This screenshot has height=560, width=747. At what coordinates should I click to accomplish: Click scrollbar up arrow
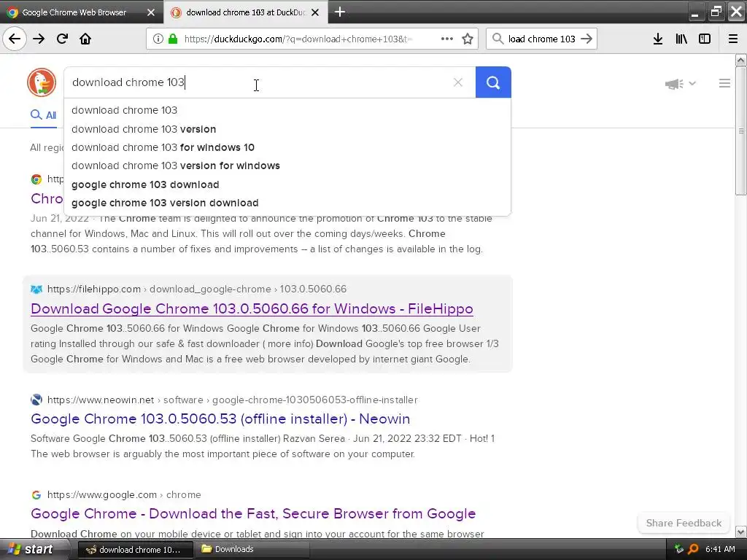point(740,60)
